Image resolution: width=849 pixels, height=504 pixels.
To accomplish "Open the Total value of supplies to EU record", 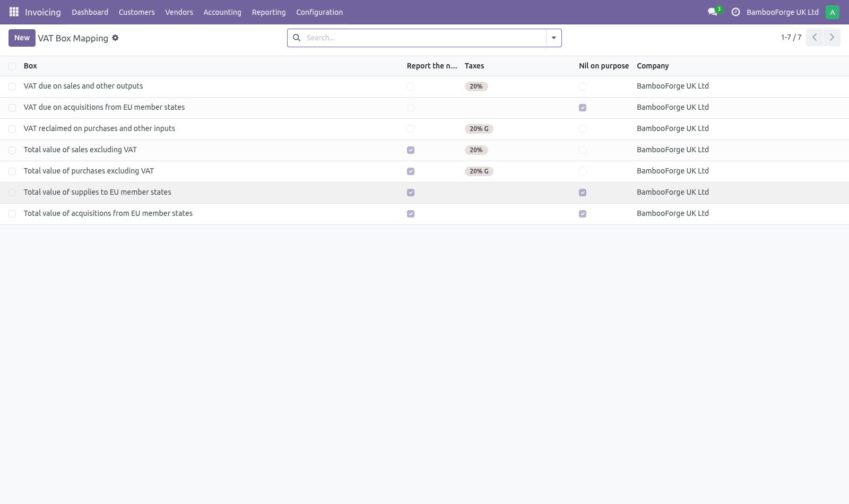I will tap(98, 192).
